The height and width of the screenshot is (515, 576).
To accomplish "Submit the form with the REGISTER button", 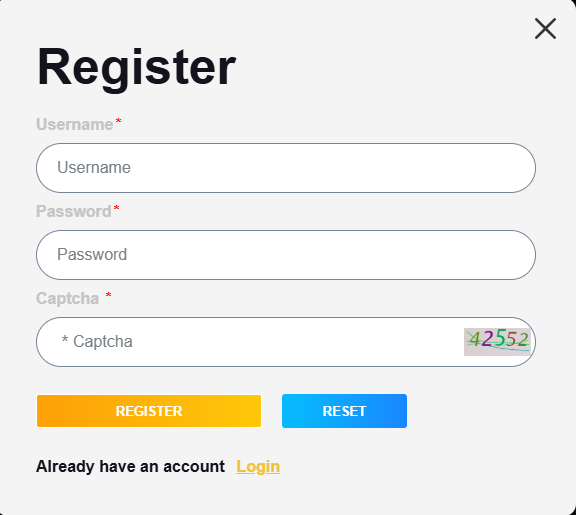I will click(x=149, y=411).
